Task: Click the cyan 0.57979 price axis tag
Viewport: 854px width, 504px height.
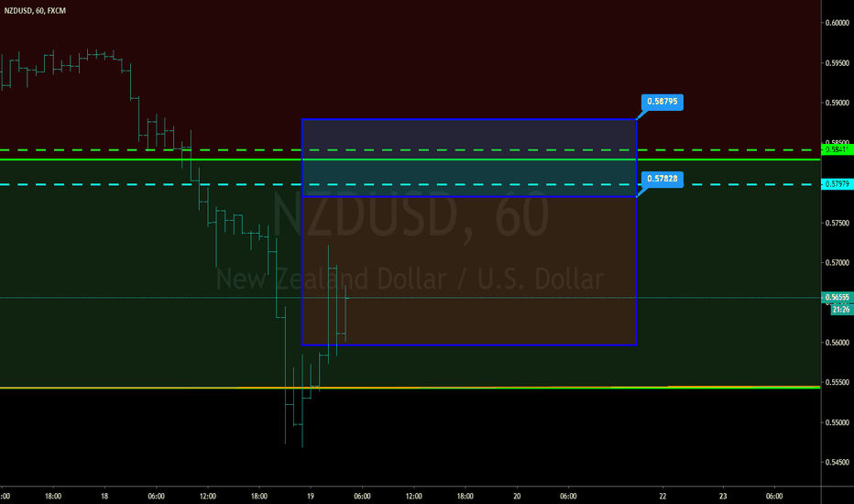Action: (x=838, y=184)
